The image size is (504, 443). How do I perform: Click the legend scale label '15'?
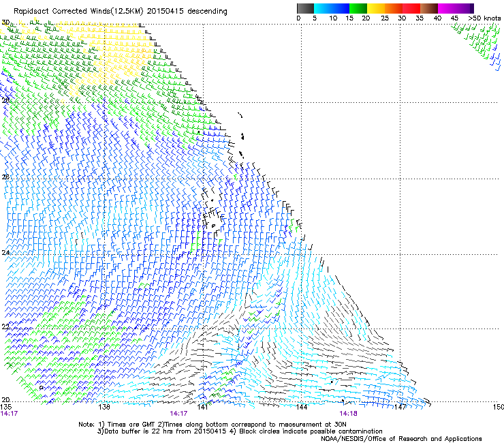pos(349,18)
